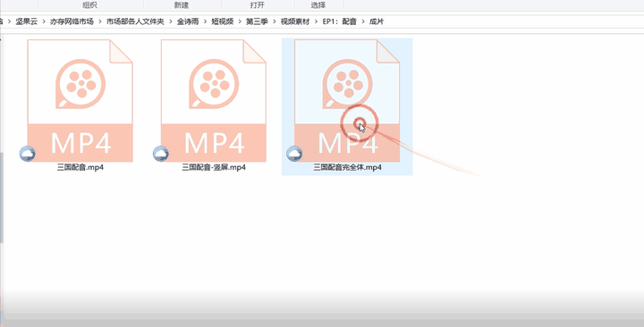This screenshot has height=327, width=644.
Task: Click the file name 三国配音完全体.mp4
Action: (x=347, y=167)
